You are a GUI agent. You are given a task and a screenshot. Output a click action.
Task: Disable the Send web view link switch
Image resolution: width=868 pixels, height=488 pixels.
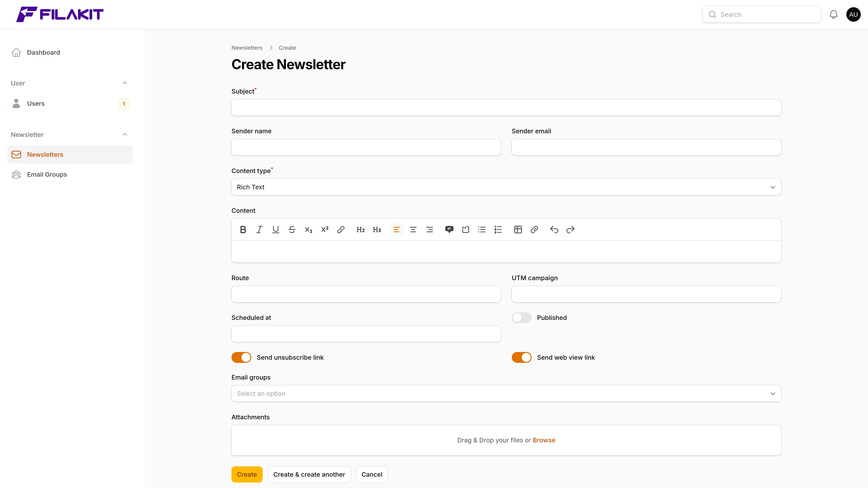pyautogui.click(x=521, y=357)
